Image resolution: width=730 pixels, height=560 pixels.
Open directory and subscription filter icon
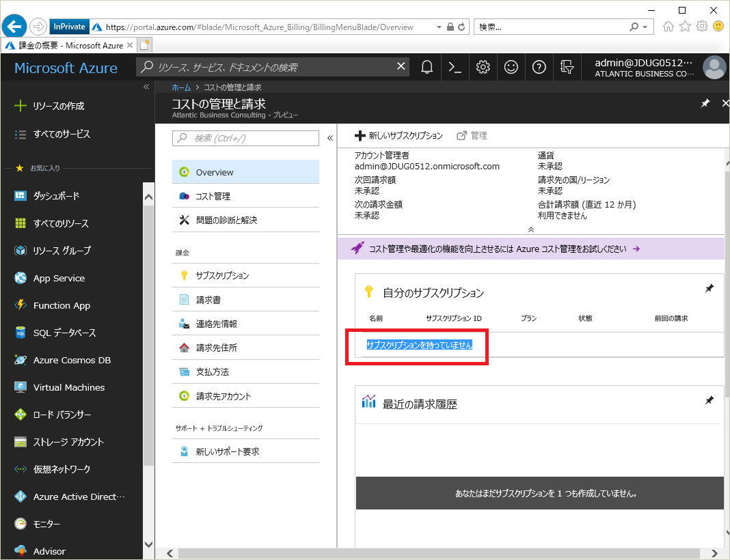(567, 68)
